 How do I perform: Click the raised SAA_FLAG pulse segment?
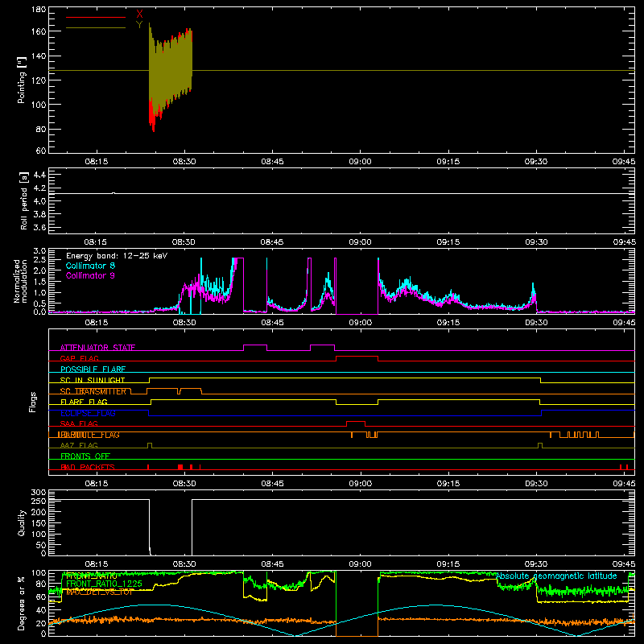pyautogui.click(x=356, y=421)
